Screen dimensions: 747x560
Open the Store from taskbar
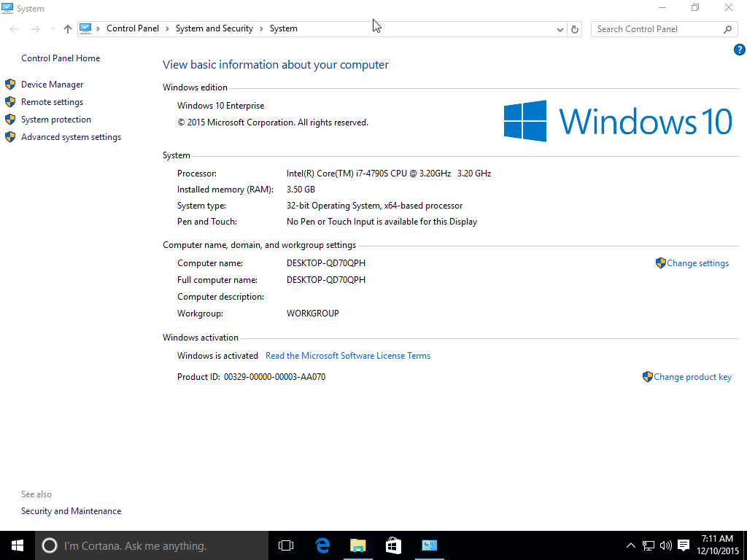(x=393, y=545)
